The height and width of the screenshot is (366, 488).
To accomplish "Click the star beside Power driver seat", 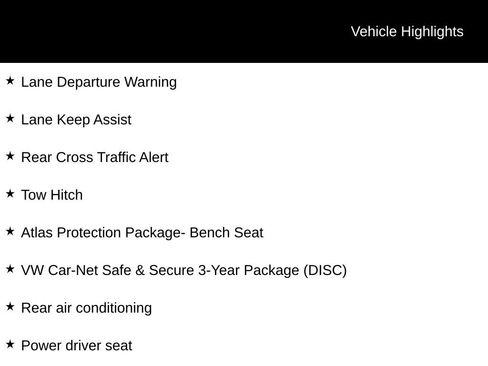I will 10,344.
